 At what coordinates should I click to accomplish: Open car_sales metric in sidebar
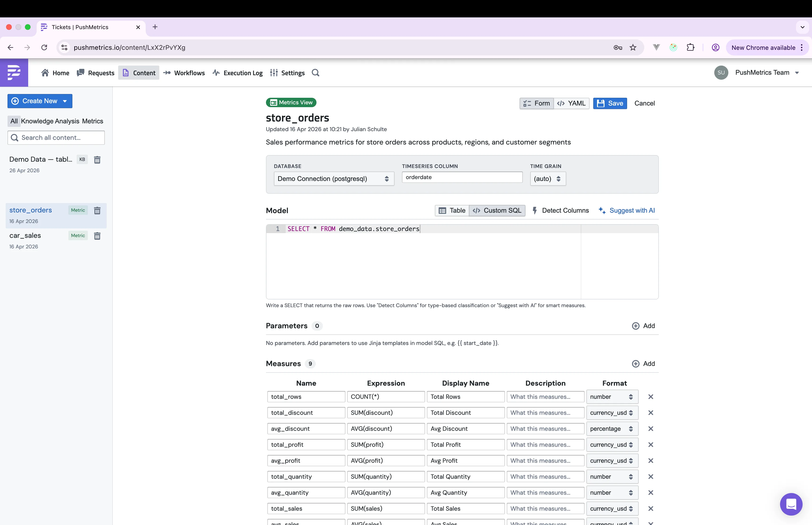tap(56, 241)
